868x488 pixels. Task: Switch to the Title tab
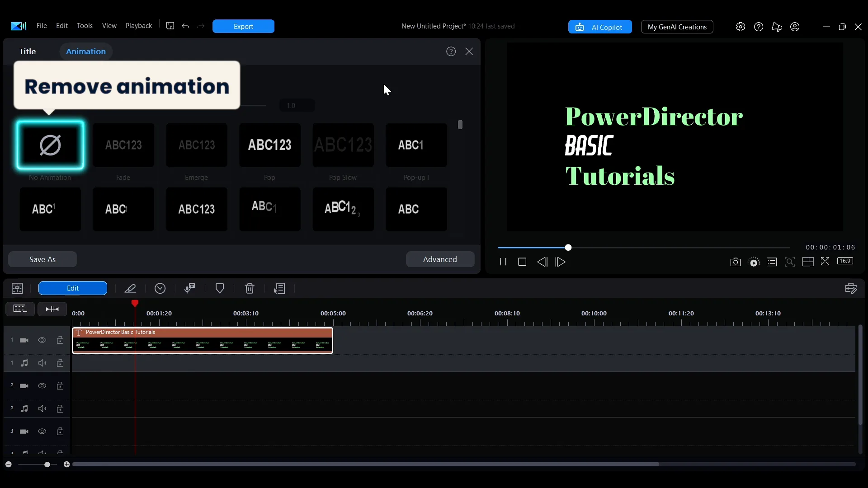point(27,52)
